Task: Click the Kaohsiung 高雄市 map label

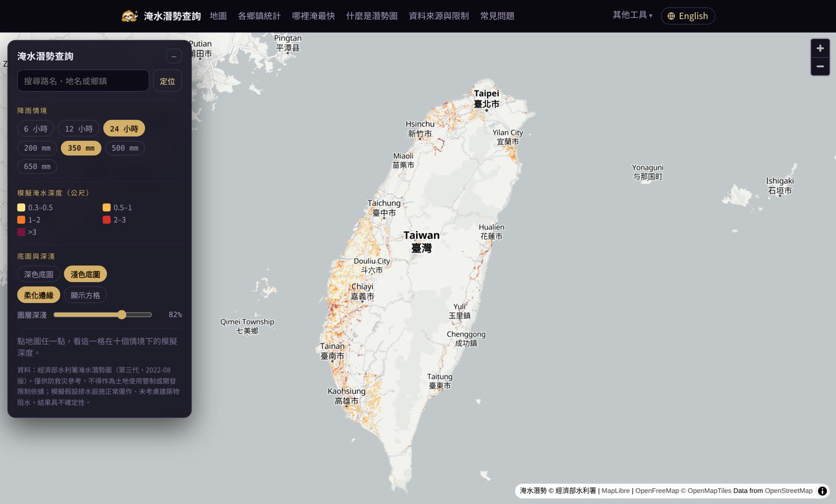Action: pyautogui.click(x=347, y=396)
